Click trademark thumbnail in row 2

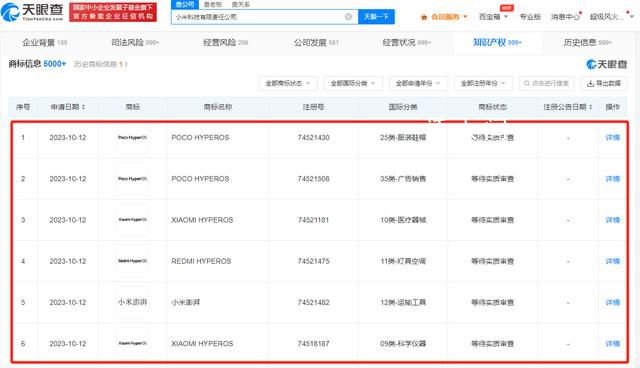pyautogui.click(x=132, y=179)
